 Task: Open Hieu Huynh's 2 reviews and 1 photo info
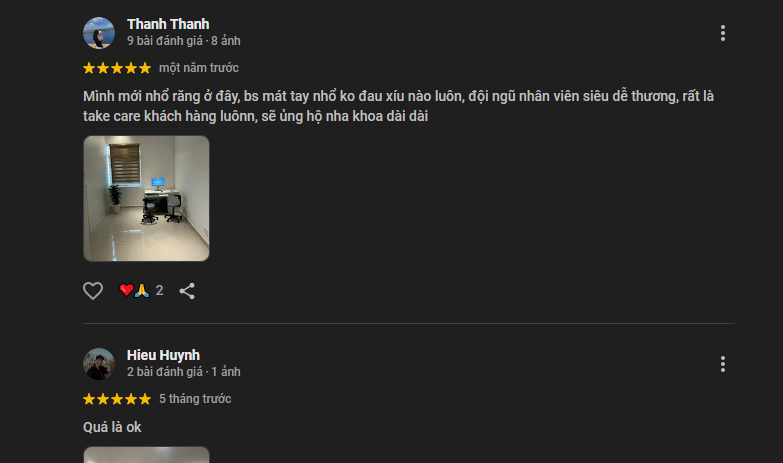coord(184,372)
